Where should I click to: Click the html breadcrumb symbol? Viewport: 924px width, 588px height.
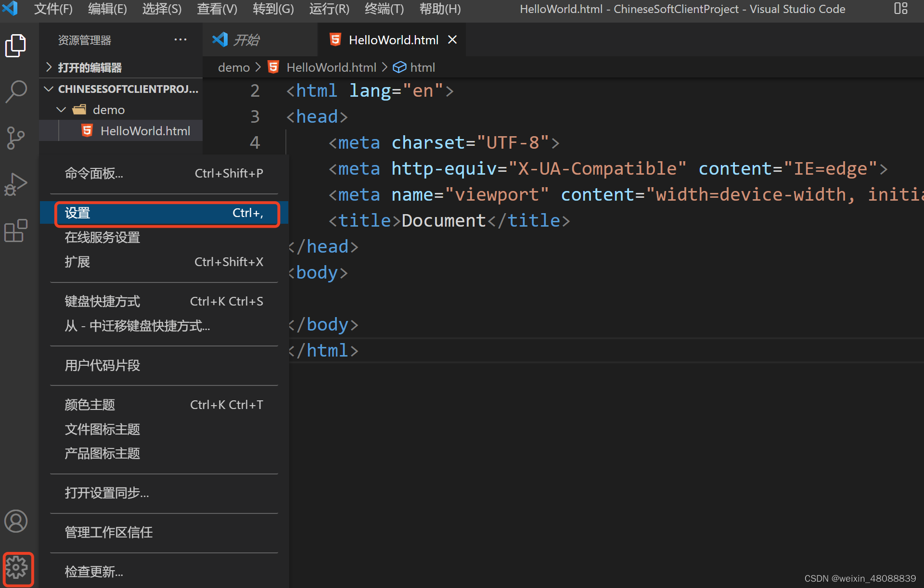click(423, 67)
